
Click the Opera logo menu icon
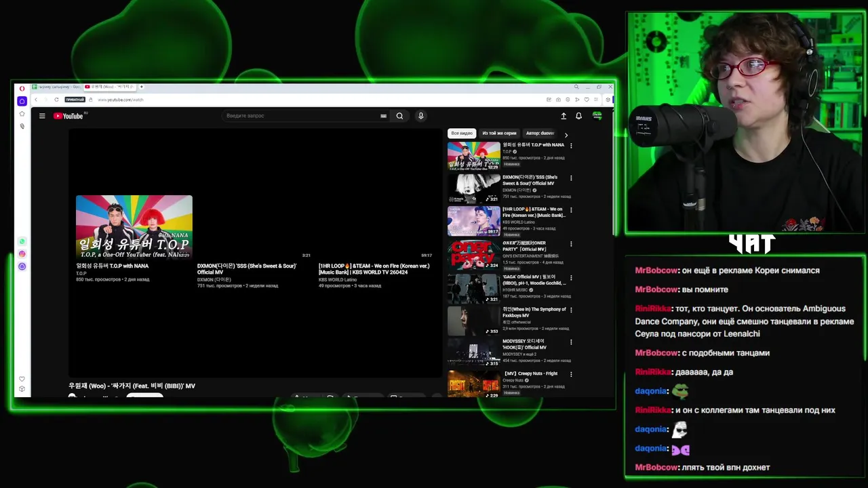click(x=22, y=87)
